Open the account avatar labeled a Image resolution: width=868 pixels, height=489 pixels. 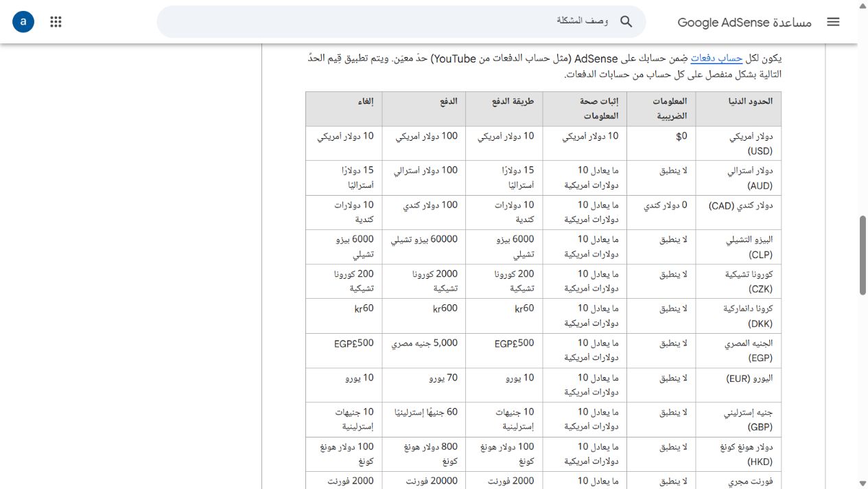pos(23,21)
